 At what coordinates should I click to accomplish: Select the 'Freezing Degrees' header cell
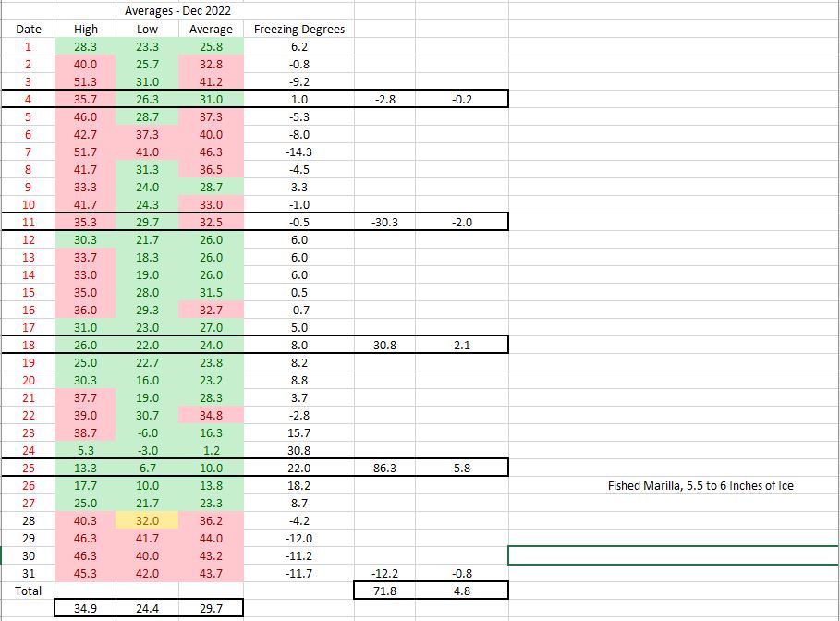[298, 29]
